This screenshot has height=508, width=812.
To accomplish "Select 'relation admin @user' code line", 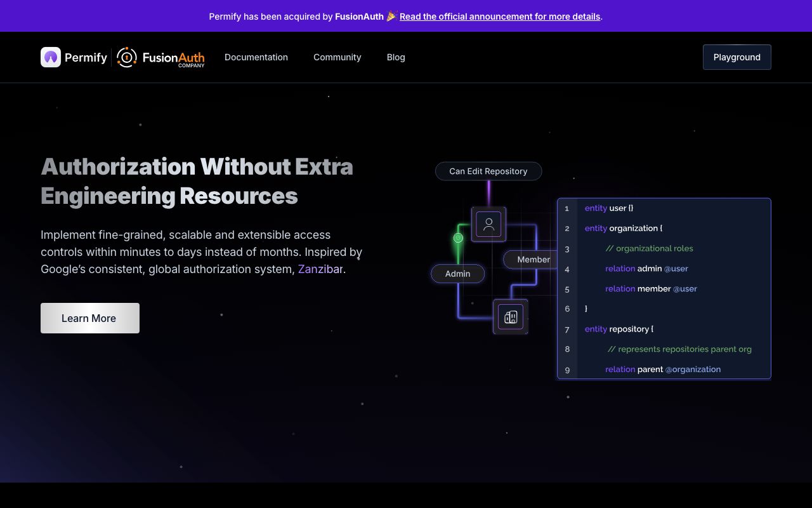I will [646, 269].
